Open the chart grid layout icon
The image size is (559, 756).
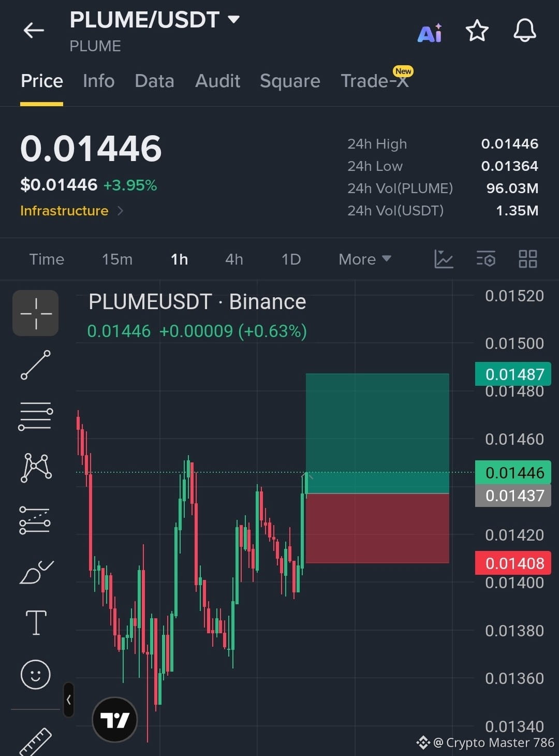coord(528,259)
